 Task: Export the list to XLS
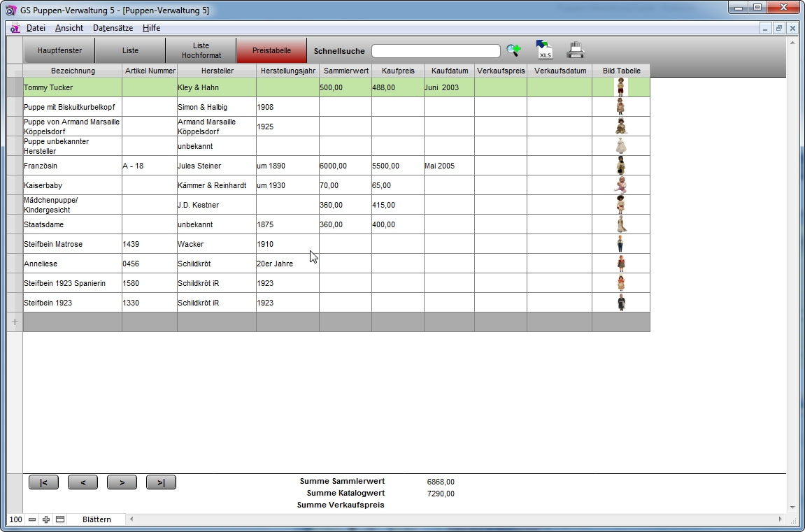(x=543, y=50)
